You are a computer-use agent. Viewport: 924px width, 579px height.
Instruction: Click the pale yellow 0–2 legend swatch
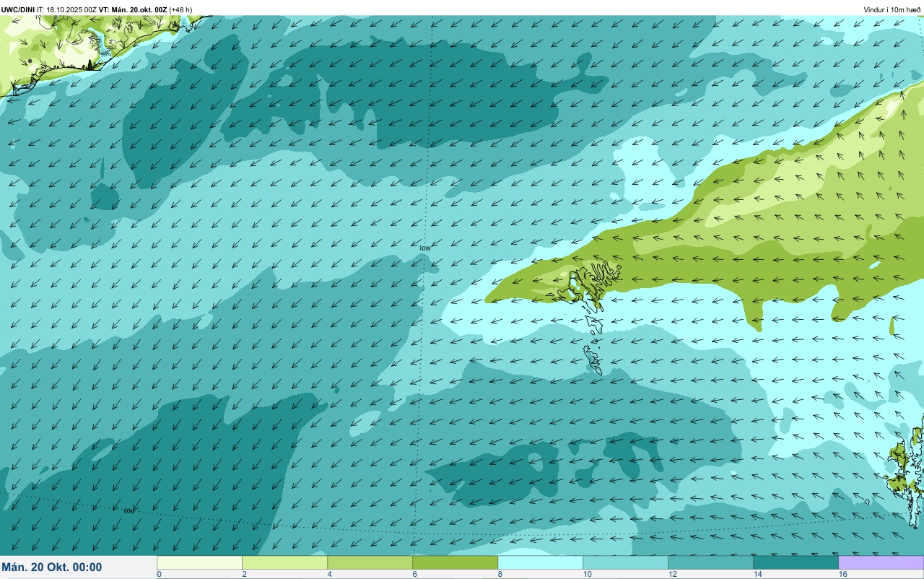point(200,562)
